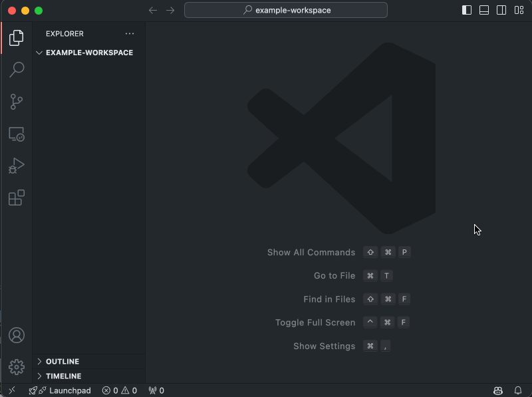Open the Extensions view
Viewport: 532px width, 397px height.
[x=16, y=198]
